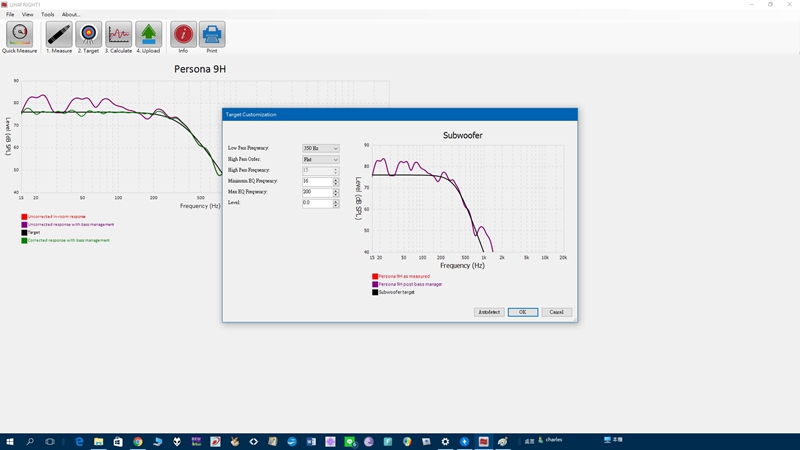
Task: Open the View menu
Action: point(28,14)
